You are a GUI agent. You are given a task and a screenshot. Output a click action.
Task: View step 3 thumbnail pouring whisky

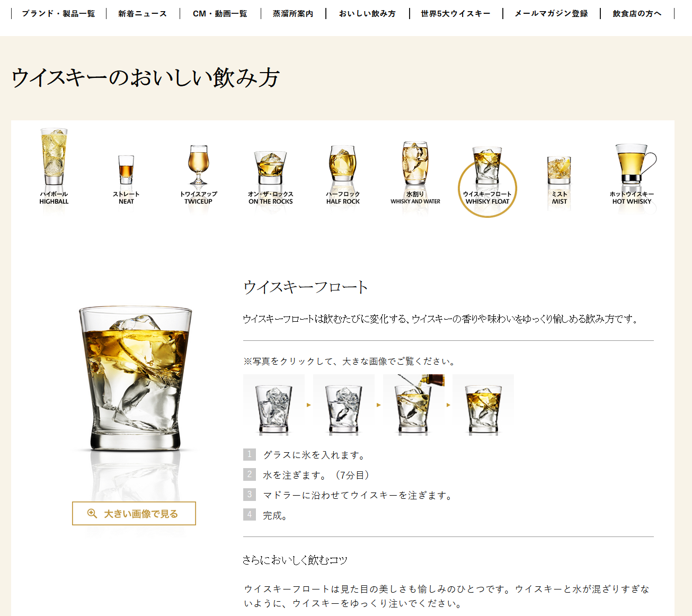[414, 405]
